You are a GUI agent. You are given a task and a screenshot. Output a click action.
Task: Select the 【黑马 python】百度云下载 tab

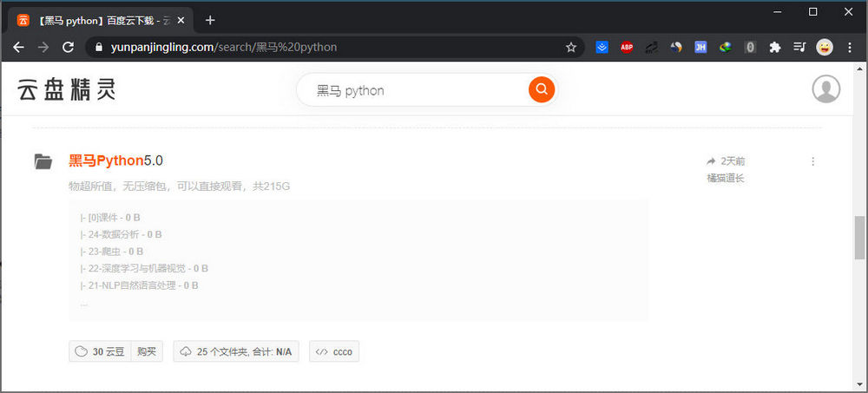[102, 21]
